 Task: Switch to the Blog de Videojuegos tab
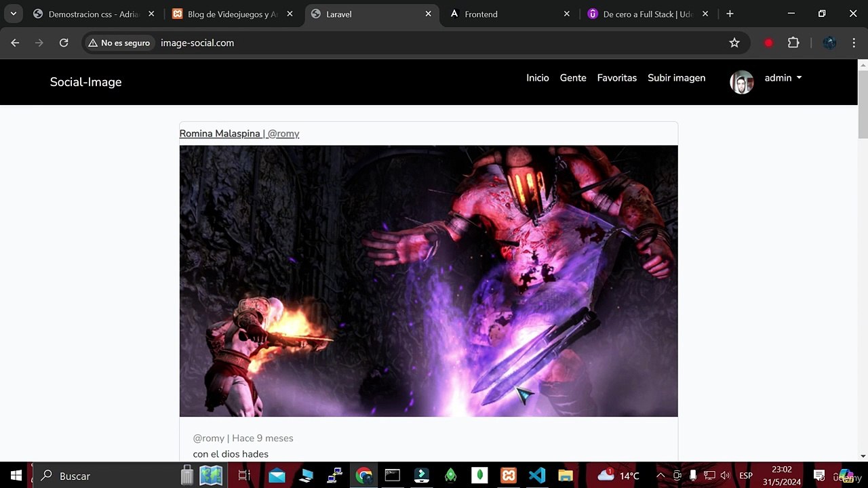(233, 14)
